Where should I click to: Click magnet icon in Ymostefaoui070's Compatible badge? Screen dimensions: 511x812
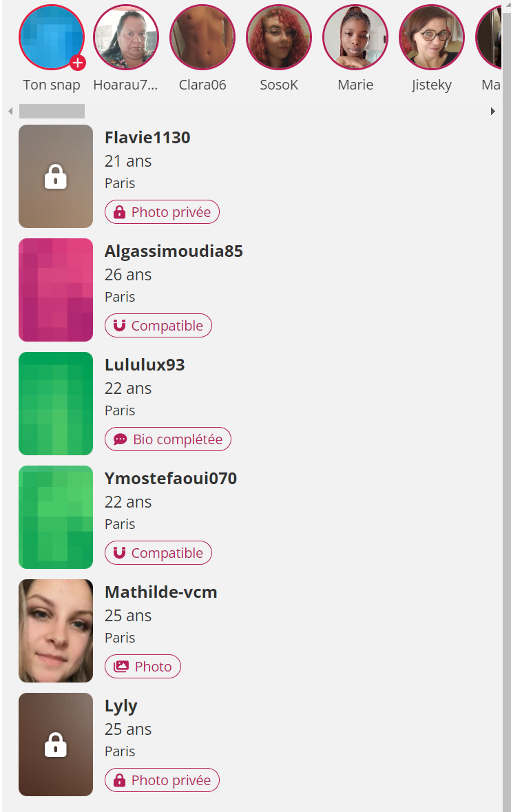[120, 552]
